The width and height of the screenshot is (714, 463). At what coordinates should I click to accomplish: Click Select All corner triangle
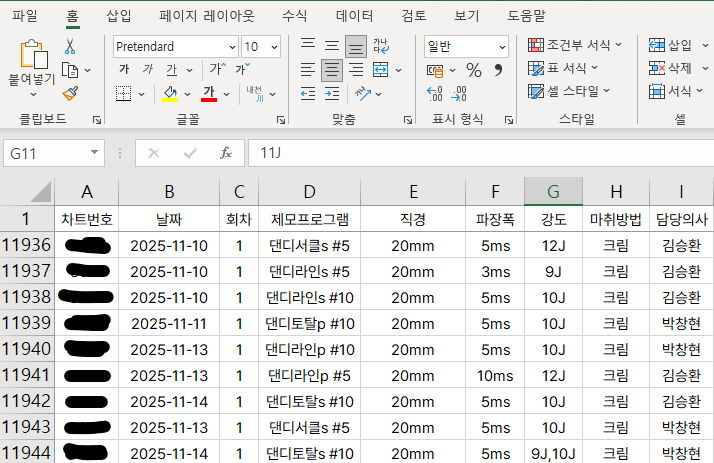tap(41, 191)
